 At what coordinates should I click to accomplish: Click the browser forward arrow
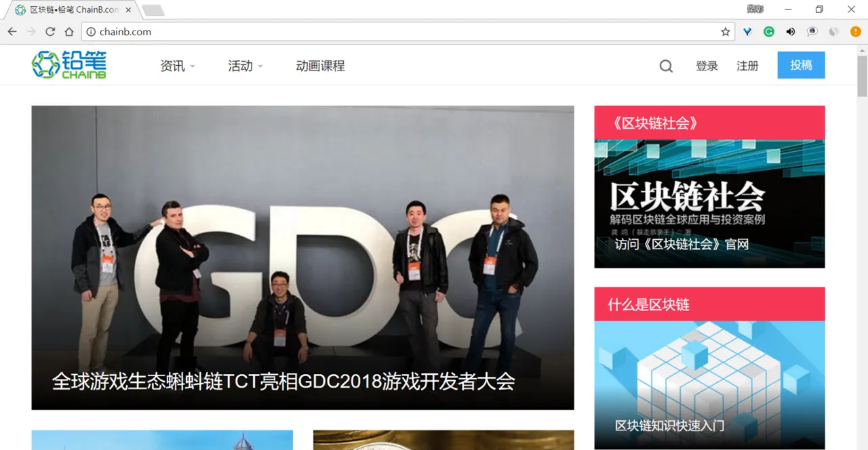click(31, 32)
